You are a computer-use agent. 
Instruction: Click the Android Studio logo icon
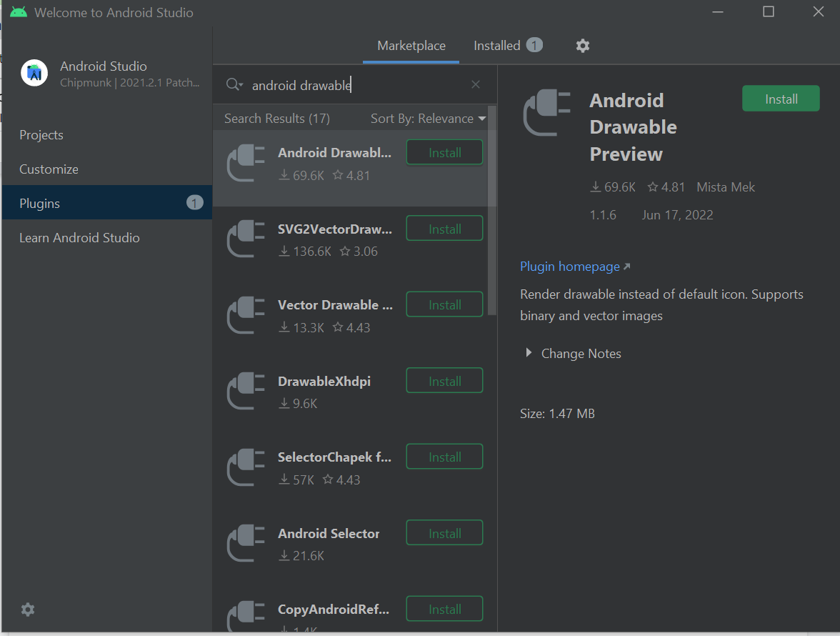pos(34,73)
